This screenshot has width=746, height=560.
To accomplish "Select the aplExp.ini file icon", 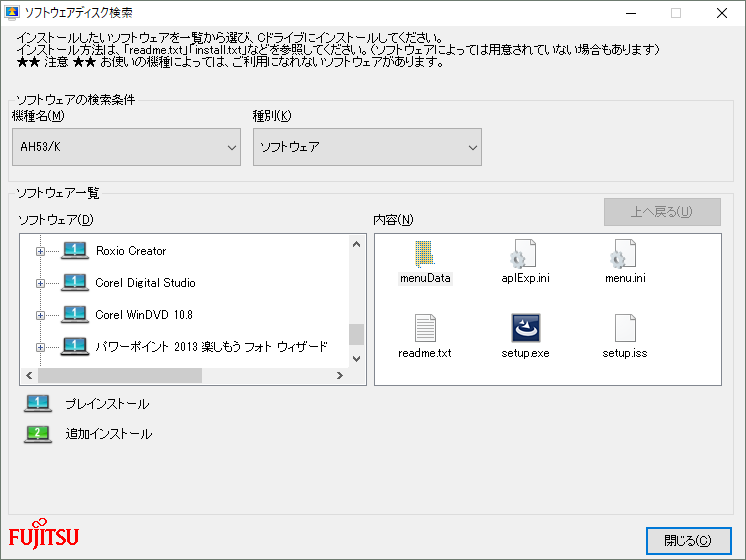I will coord(524,253).
